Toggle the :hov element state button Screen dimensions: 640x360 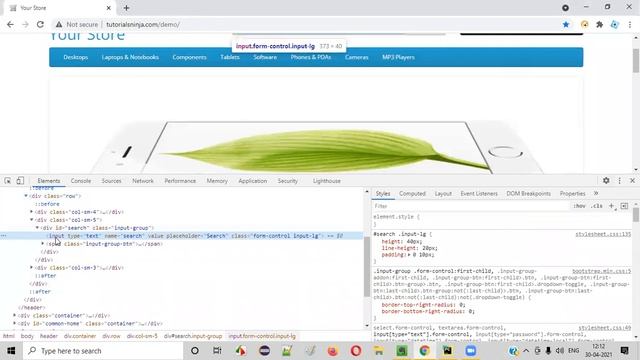[579, 206]
